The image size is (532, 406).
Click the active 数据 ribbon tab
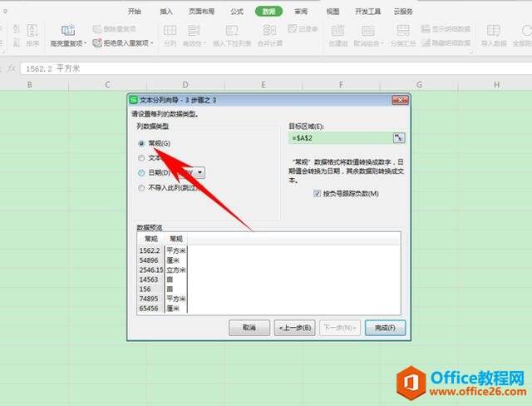coord(269,12)
